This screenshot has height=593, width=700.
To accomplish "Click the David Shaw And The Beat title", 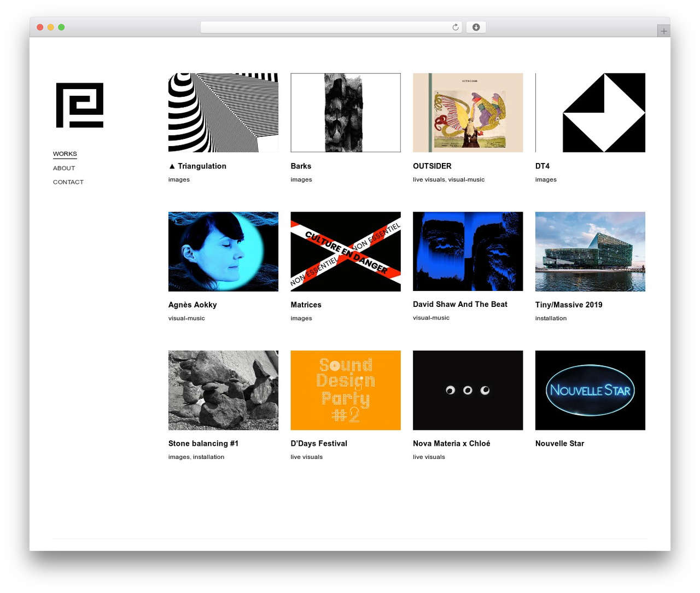I will [x=460, y=304].
